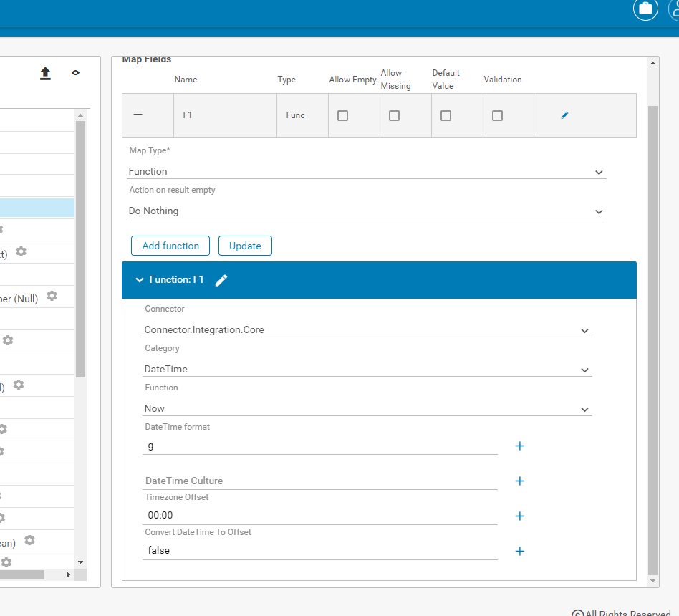Click the Add function button
This screenshot has height=616, width=679.
(x=170, y=246)
